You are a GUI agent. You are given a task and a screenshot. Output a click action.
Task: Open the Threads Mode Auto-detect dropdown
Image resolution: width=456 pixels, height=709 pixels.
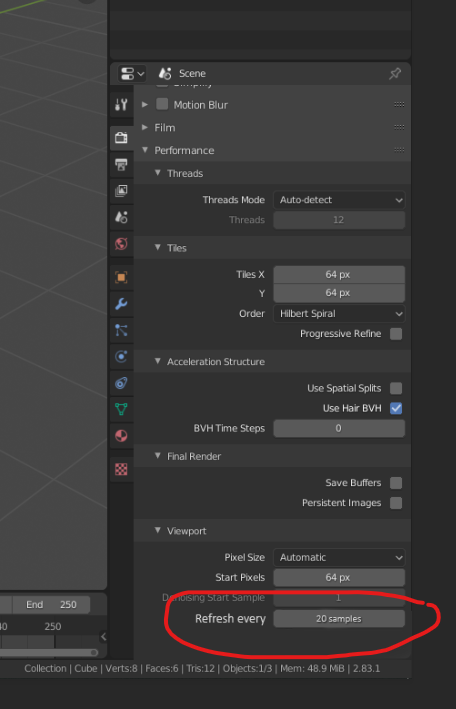339,200
